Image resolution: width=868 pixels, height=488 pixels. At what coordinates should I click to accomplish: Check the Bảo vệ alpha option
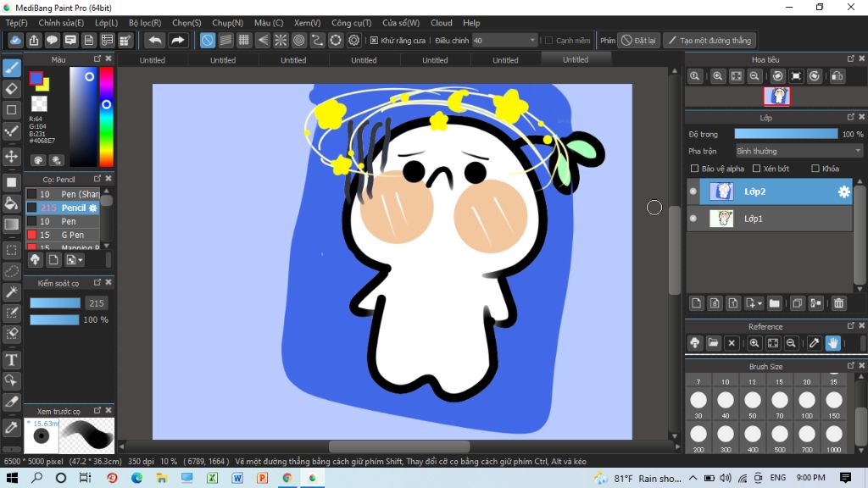[x=695, y=169]
